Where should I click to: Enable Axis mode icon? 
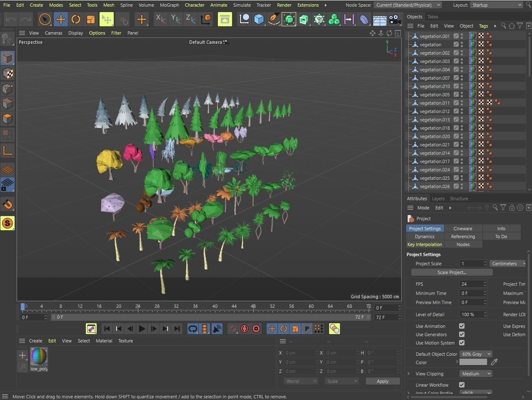pos(7,151)
